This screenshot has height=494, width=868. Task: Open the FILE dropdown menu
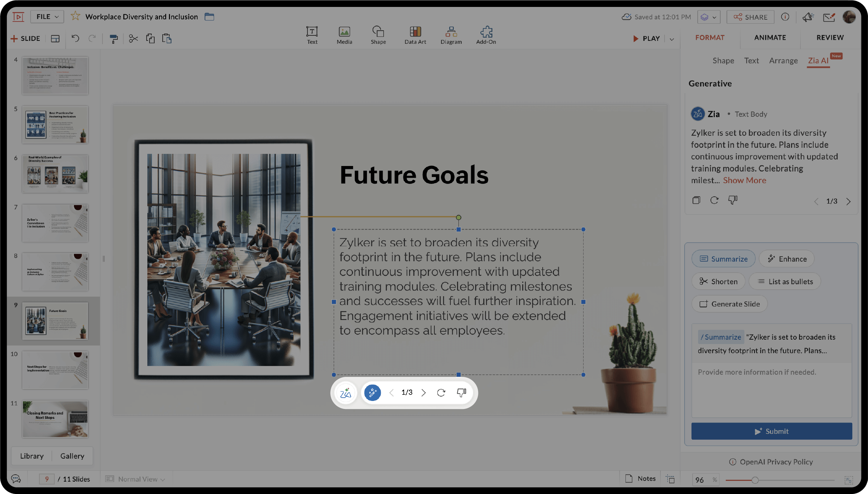click(47, 16)
